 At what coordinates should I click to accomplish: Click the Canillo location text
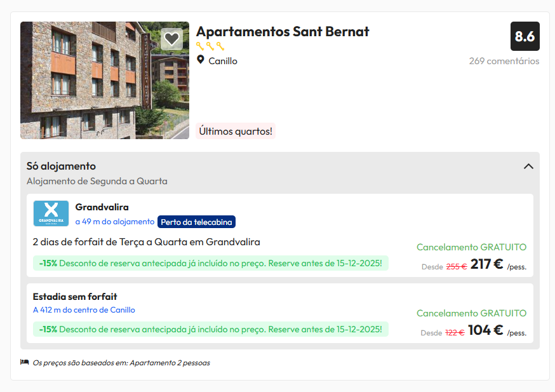coord(223,61)
